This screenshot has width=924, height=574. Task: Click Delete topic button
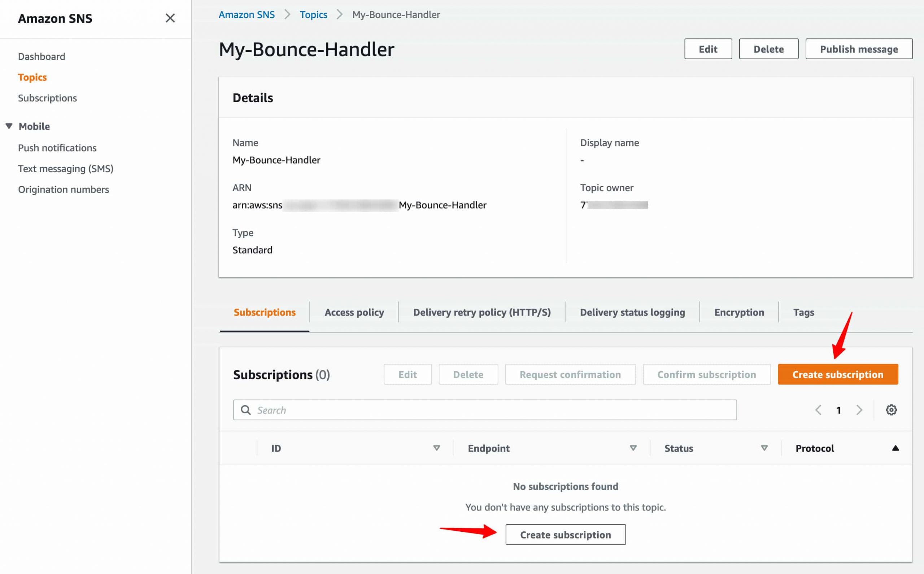pos(769,49)
